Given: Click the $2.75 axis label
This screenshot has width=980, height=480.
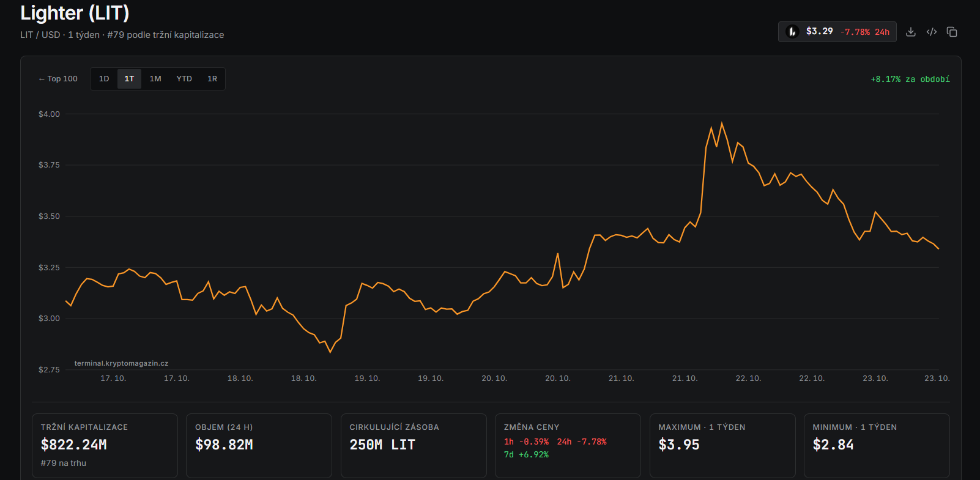Looking at the screenshot, I should (x=49, y=370).
